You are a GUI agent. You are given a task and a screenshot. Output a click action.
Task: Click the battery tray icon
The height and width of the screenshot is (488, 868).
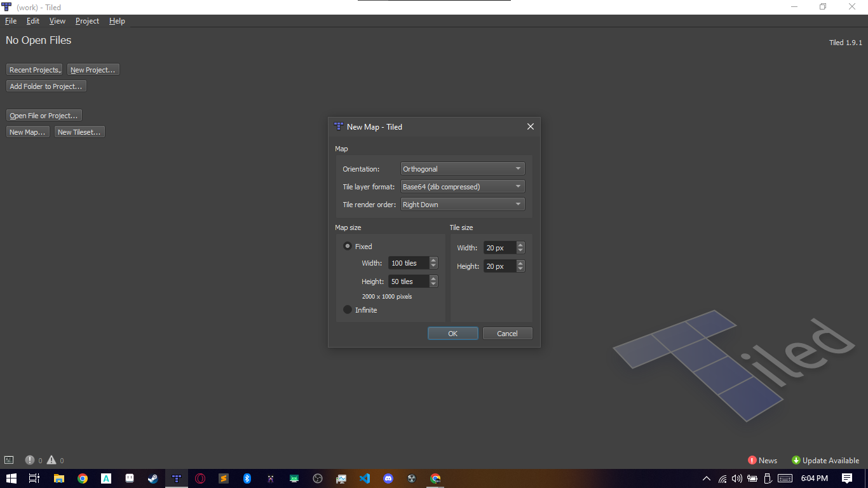pyautogui.click(x=752, y=478)
